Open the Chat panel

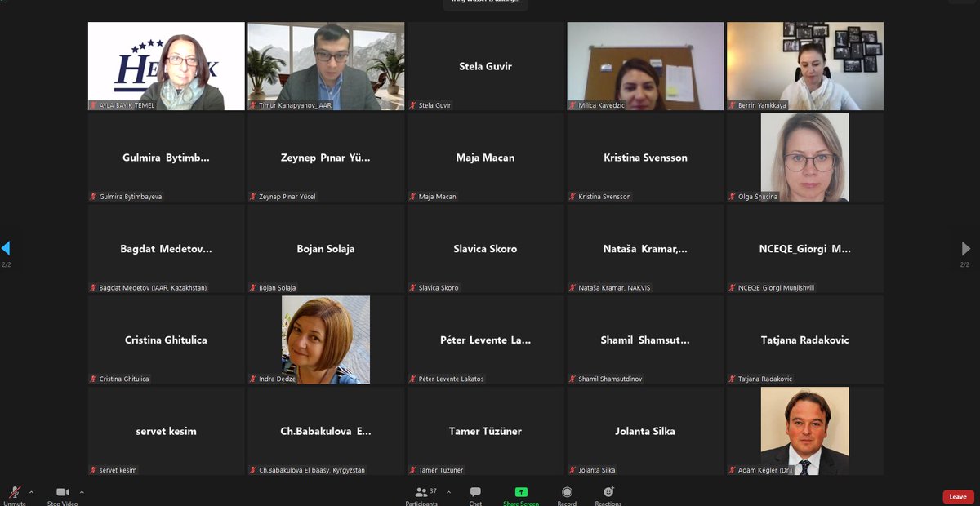475,495
